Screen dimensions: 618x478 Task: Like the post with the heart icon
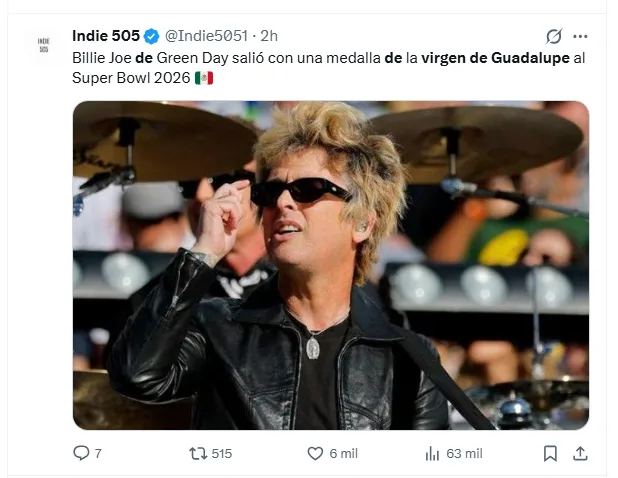pos(314,453)
